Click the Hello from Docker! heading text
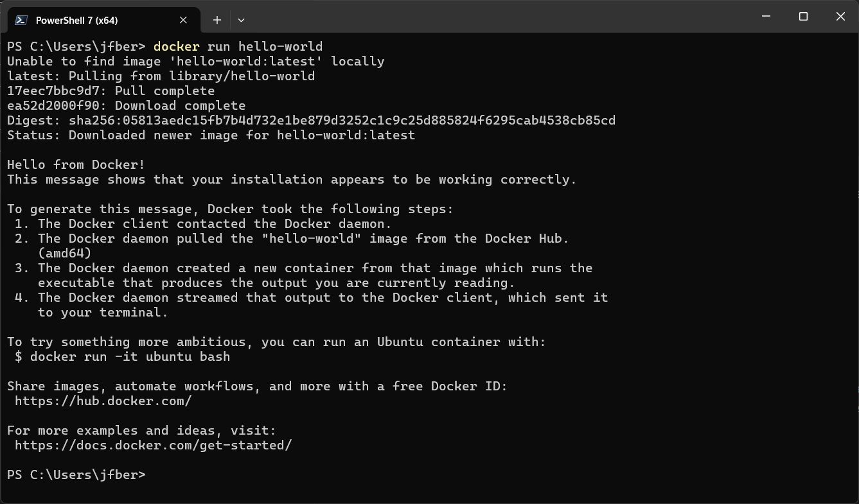Image resolution: width=859 pixels, height=504 pixels. 77,164
